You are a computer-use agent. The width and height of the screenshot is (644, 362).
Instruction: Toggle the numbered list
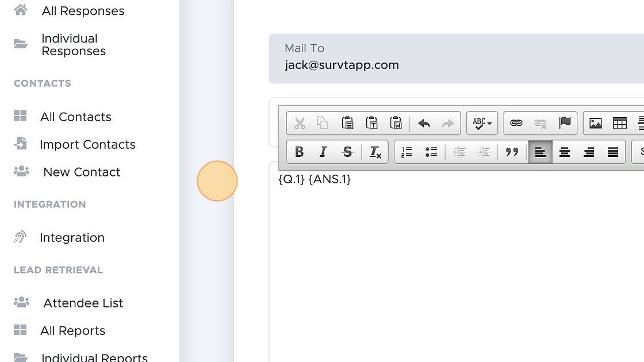407,152
